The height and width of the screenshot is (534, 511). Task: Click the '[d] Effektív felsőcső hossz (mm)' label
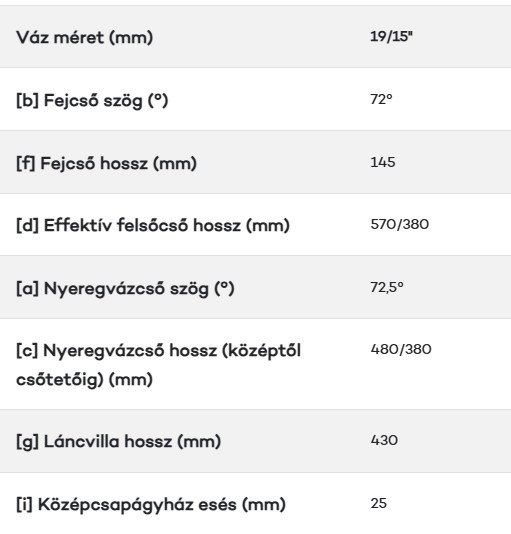click(x=153, y=225)
